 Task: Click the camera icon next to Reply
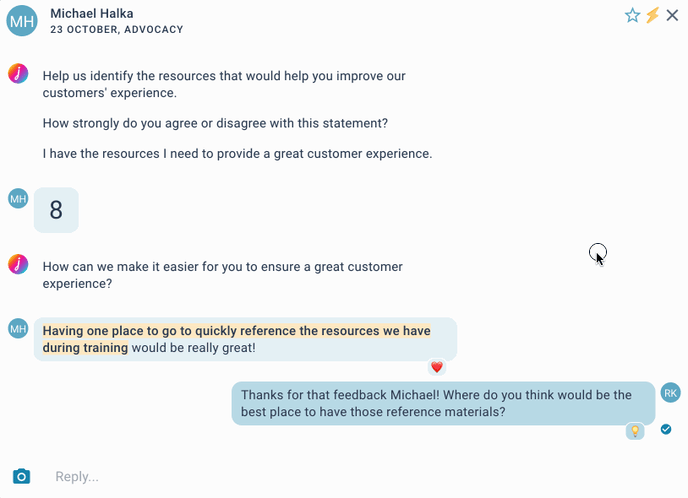[x=21, y=476]
